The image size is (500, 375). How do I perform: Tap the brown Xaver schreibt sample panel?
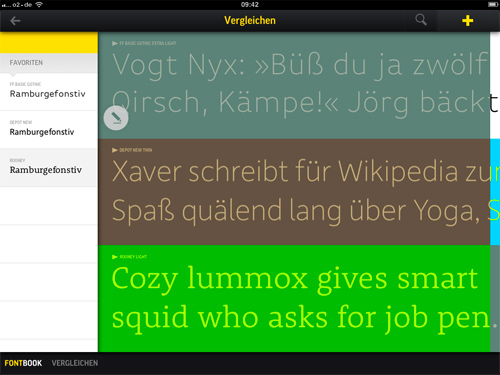(x=294, y=192)
